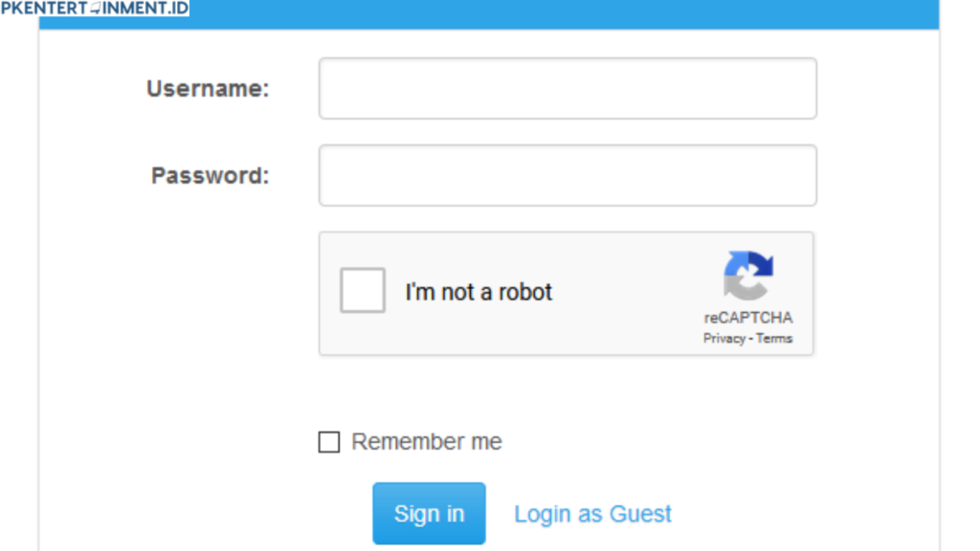Select the PKENTERTAINMENT.ID site logo
Screen dimensions: 980x551
pos(95,8)
